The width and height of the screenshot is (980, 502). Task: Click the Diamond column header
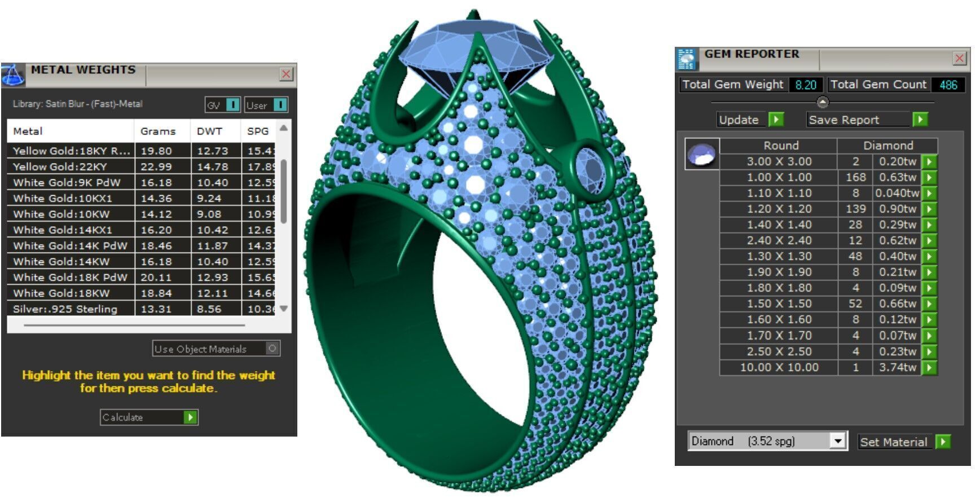[x=887, y=146]
